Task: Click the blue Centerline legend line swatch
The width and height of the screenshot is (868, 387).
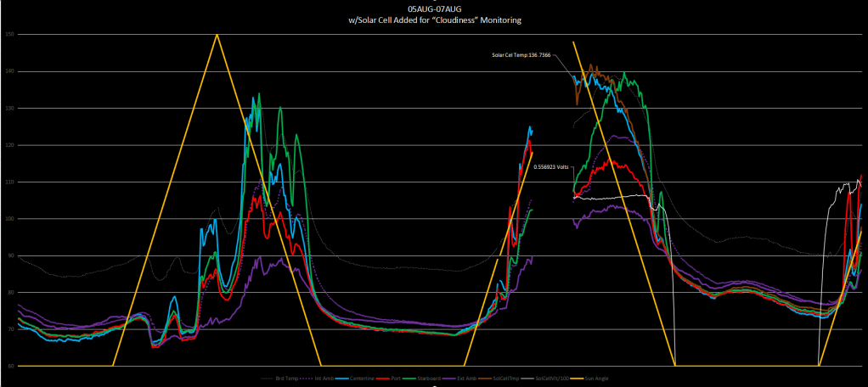Action: [x=342, y=379]
